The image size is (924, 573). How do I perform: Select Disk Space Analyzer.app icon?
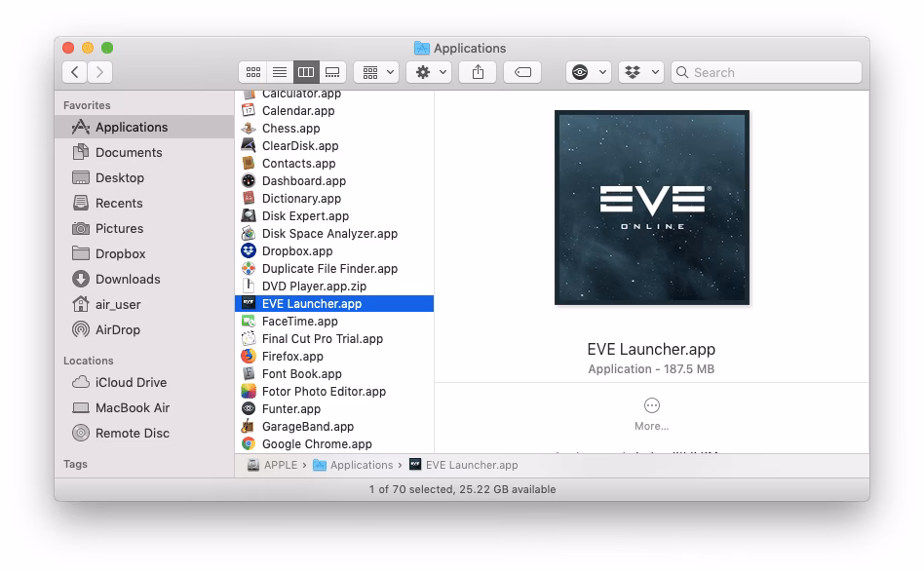tap(249, 233)
